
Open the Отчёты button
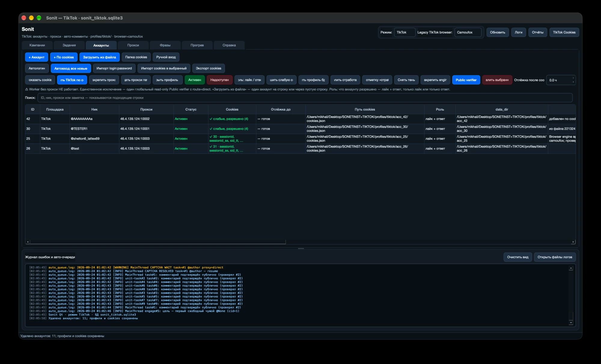[538, 32]
